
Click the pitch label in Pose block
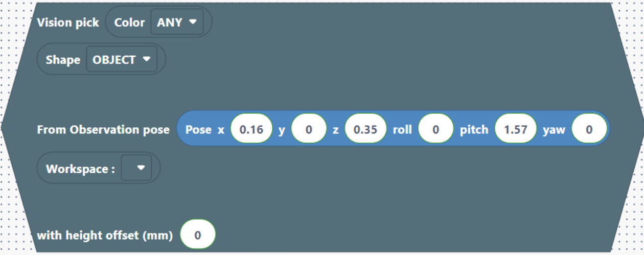pyautogui.click(x=474, y=130)
